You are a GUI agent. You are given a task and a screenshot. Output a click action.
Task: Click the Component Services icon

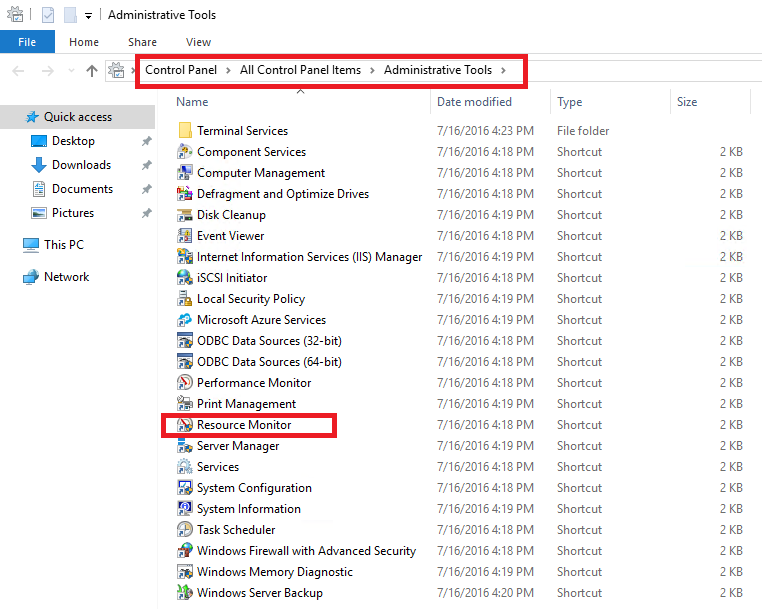[x=185, y=152]
